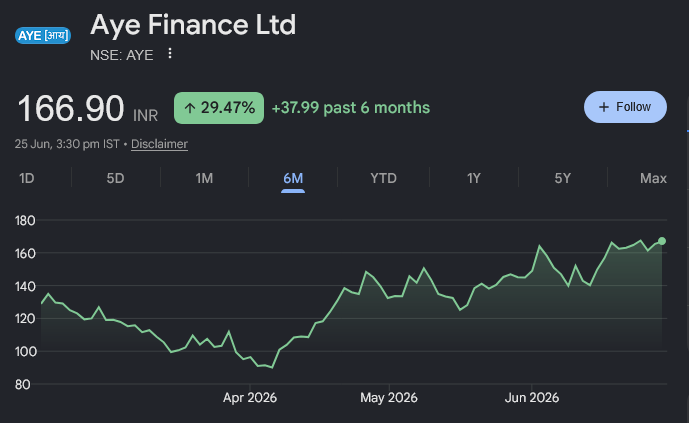Click the green endpoint dot on chart
Screen dimensions: 689x423
pyautogui.click(x=662, y=241)
